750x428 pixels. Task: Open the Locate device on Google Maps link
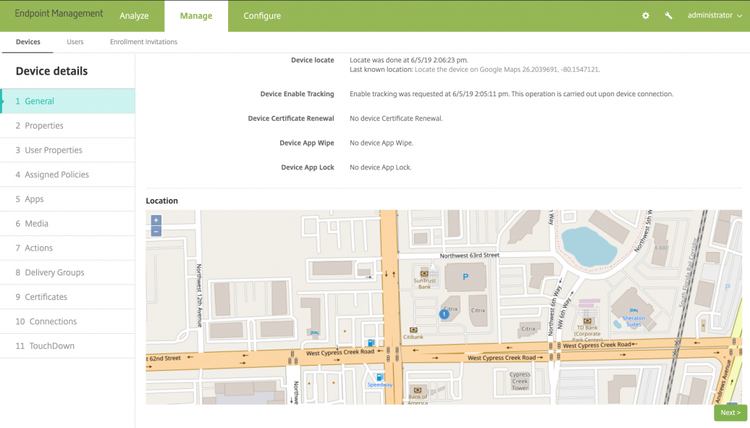[507, 69]
